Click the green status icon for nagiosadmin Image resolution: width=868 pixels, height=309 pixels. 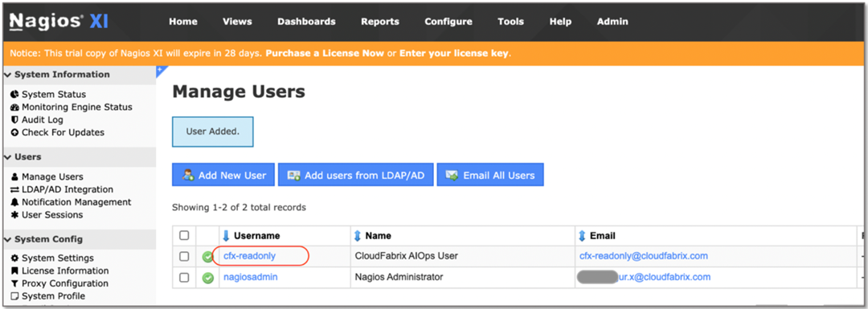[x=208, y=278]
